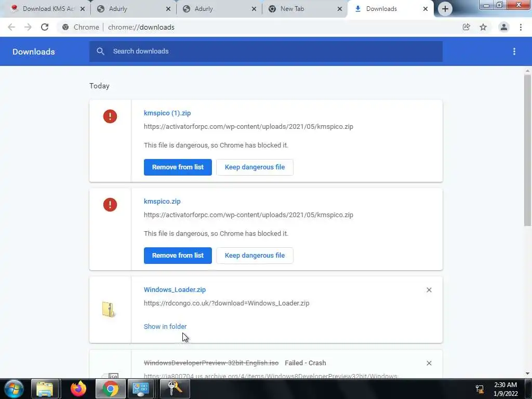This screenshot has height=399, width=532.
Task: Open the kmspico.zip filename link
Action: click(x=162, y=201)
